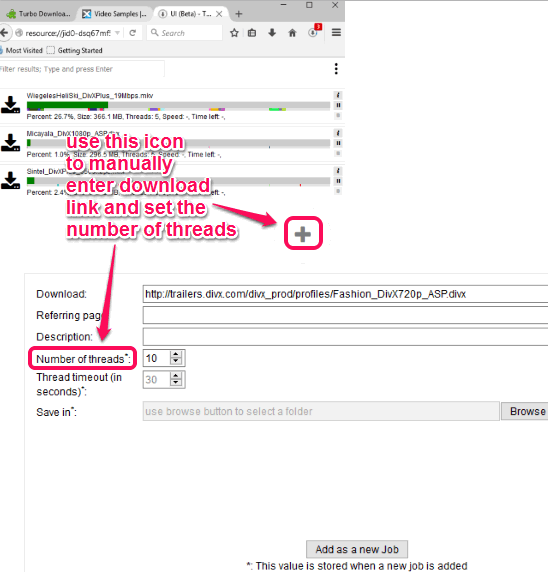Click Turbo Download Manager toolbar badge icon
Screen dimensions: 548x572
tap(314, 32)
